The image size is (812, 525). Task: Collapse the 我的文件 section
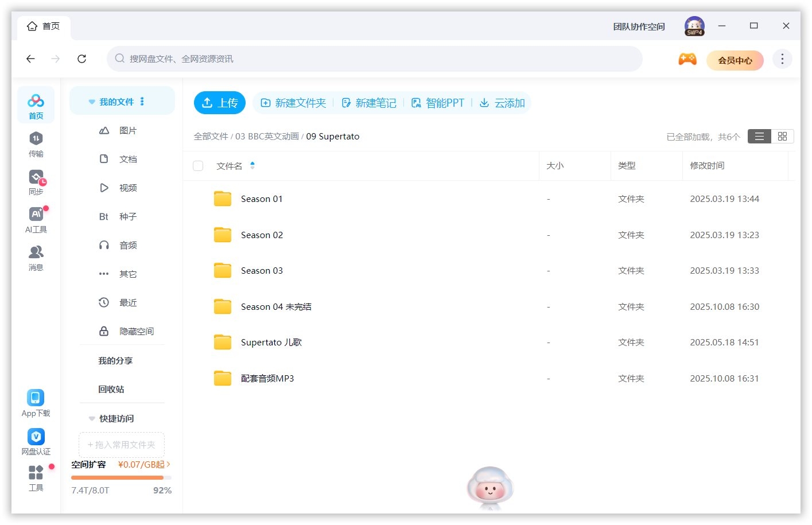point(92,101)
